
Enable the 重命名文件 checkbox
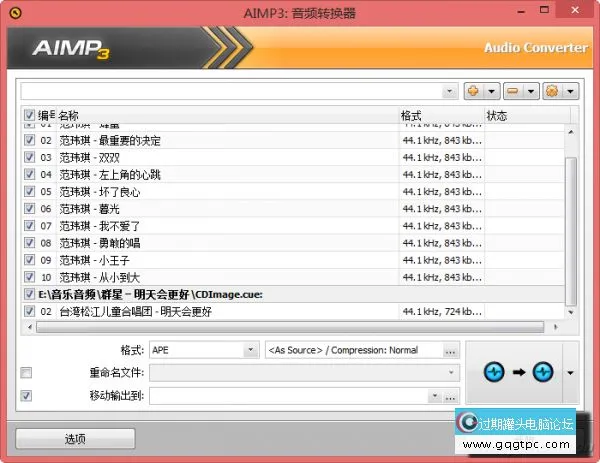click(x=26, y=373)
